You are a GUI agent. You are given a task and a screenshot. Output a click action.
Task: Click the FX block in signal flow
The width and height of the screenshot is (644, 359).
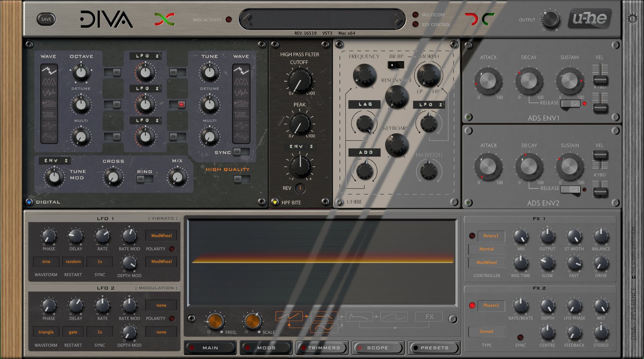click(x=429, y=317)
